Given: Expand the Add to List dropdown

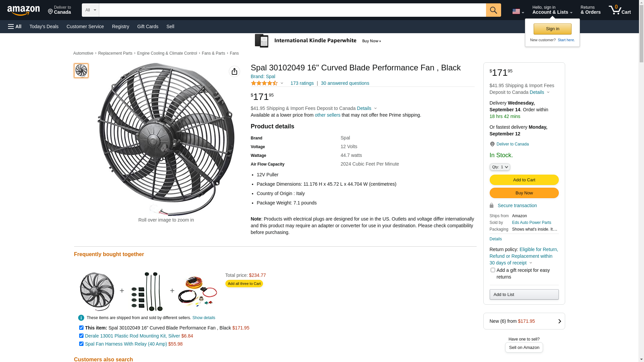Looking at the screenshot, I should pos(524,294).
